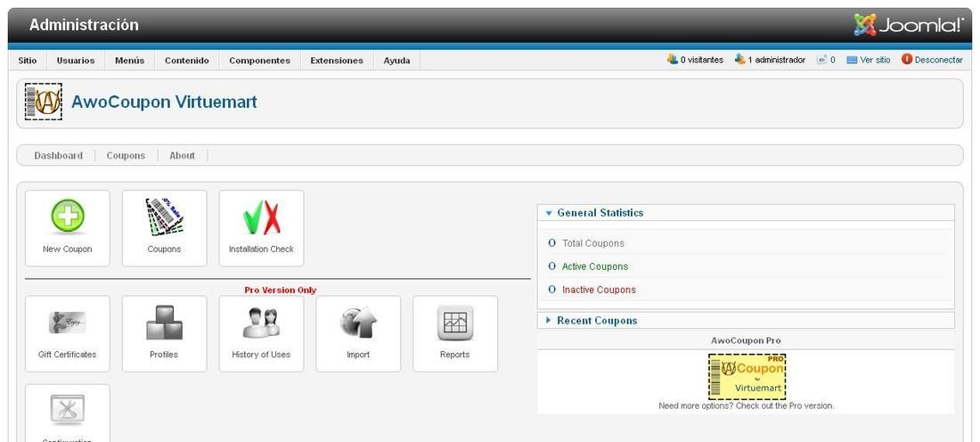Click the AwoCoupon Pro section title

[746, 340]
